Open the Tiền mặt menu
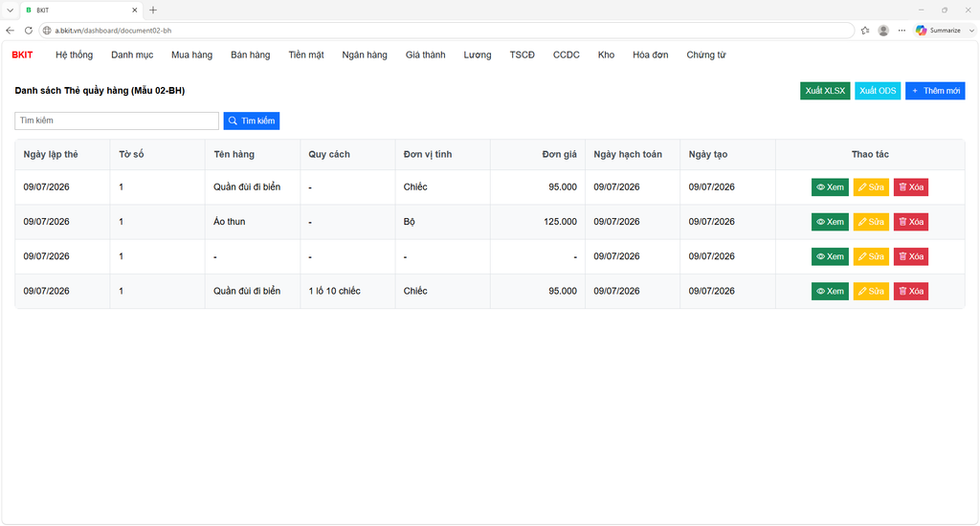The height and width of the screenshot is (526, 980). coord(306,55)
